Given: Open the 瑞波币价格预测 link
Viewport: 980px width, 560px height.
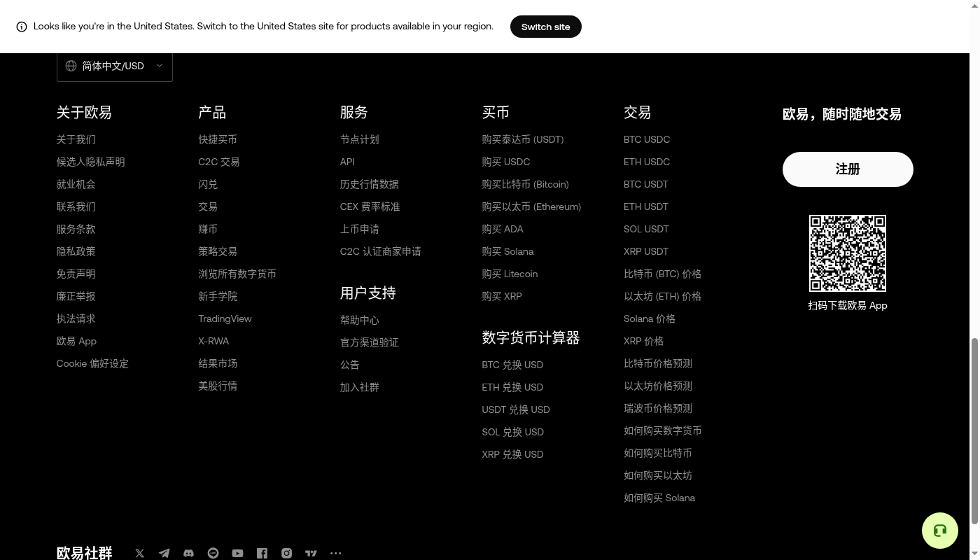Looking at the screenshot, I should 658,408.
